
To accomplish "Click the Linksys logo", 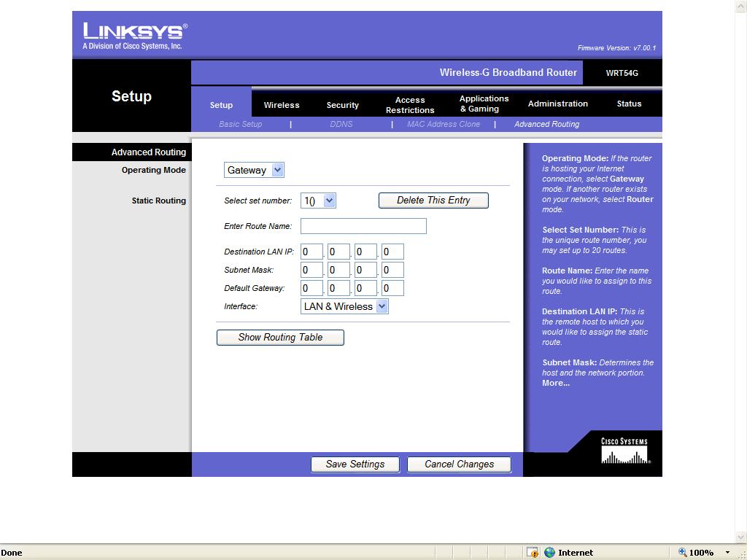I will click(x=135, y=36).
